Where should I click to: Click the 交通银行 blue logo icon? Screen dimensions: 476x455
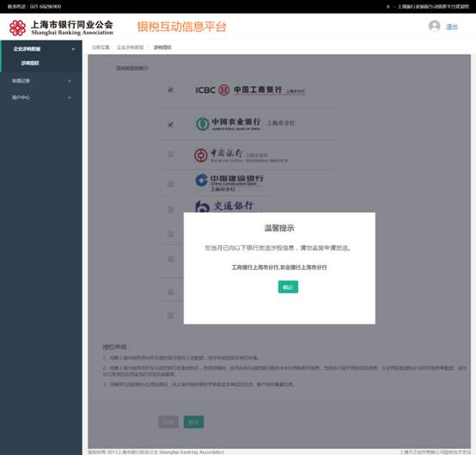coord(202,206)
